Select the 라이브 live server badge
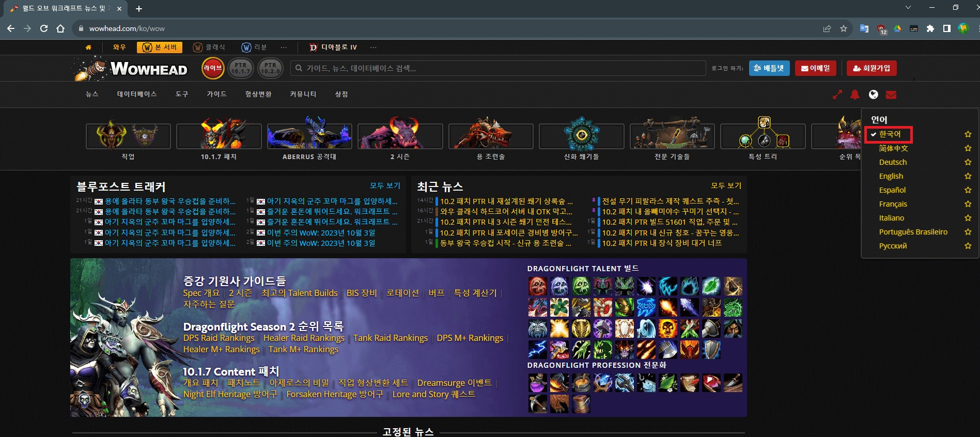The height and width of the screenshot is (437, 980). pyautogui.click(x=212, y=68)
